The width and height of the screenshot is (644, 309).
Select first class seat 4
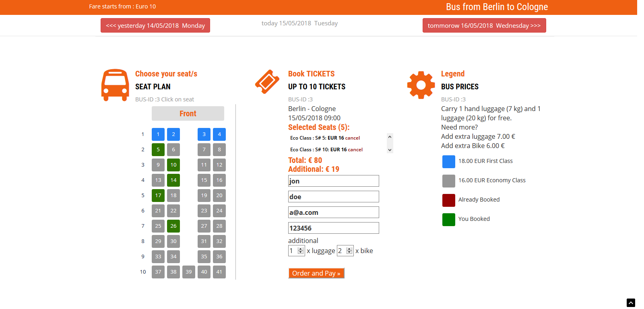219,134
